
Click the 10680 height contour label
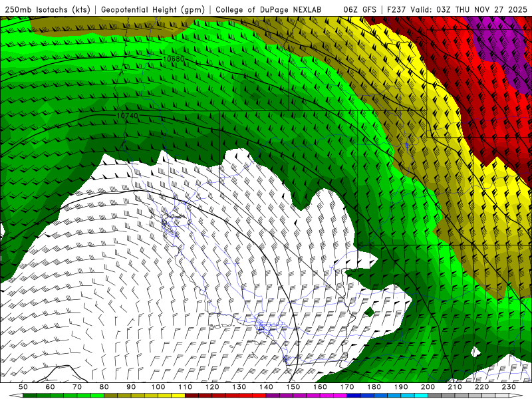point(174,59)
